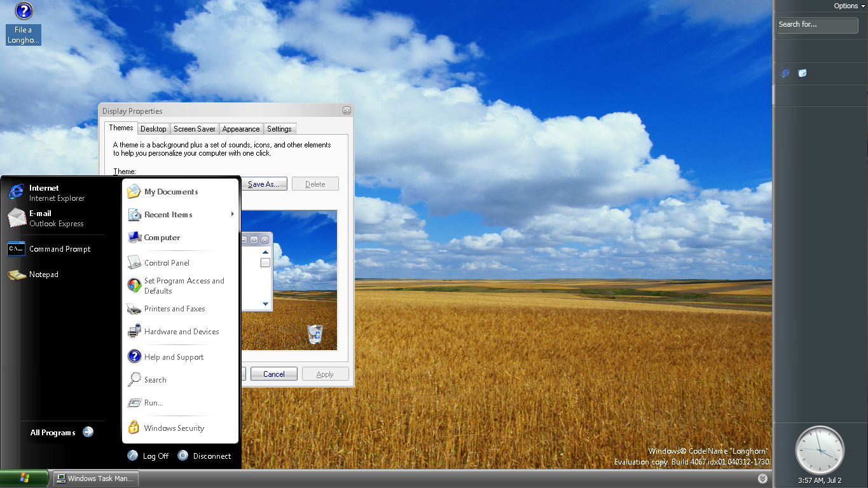This screenshot has width=868, height=488.
Task: Open Internet Explorer from the Start menu
Action: [16, 193]
